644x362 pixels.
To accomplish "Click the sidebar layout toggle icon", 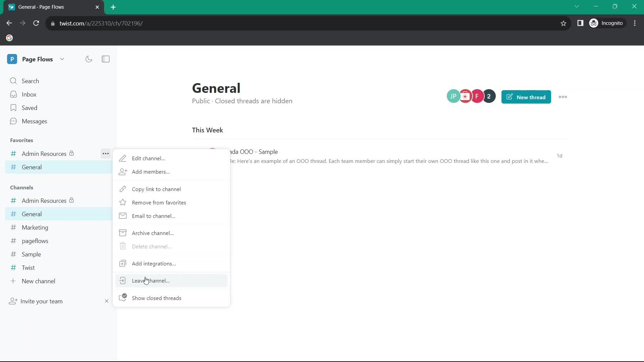I will tap(106, 59).
